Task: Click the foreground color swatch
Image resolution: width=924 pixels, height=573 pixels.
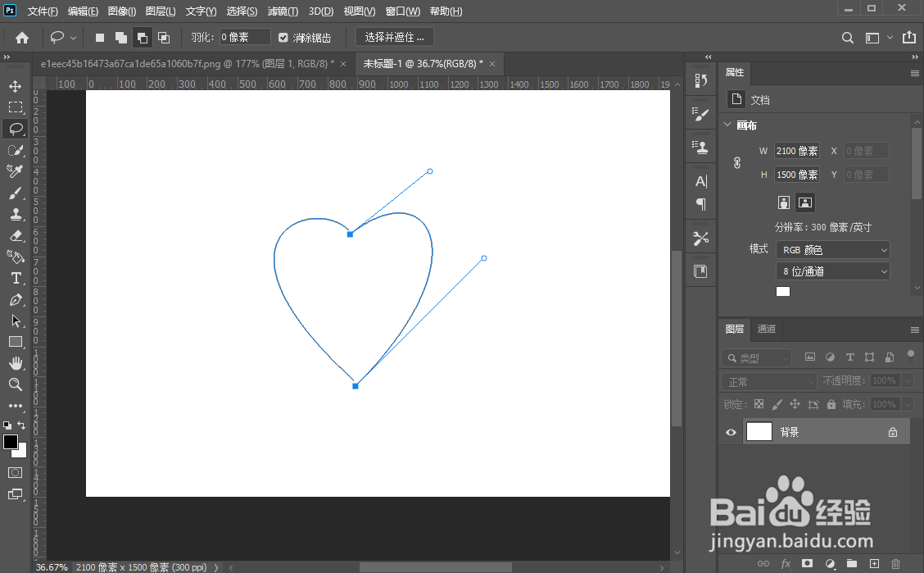Action: [11, 442]
